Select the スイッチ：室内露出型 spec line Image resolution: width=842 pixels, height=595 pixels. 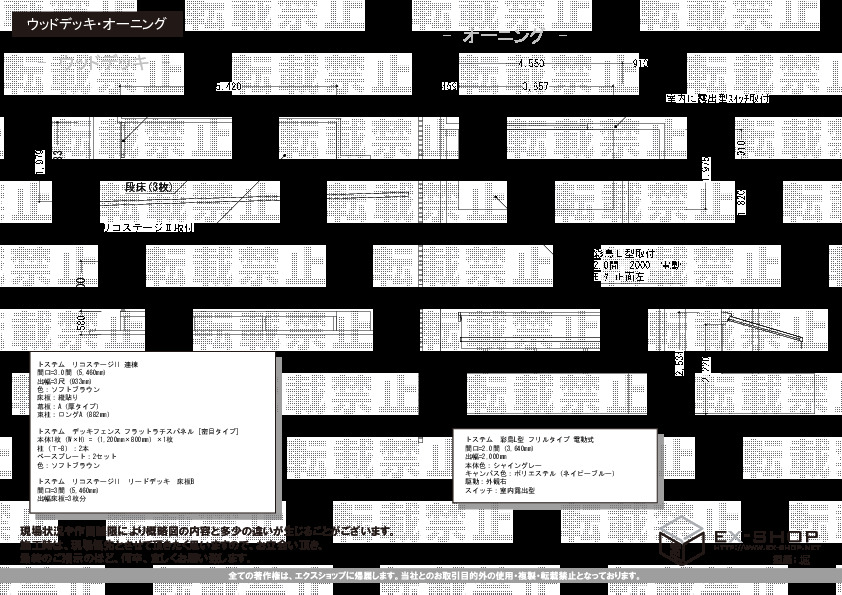pyautogui.click(x=500, y=490)
